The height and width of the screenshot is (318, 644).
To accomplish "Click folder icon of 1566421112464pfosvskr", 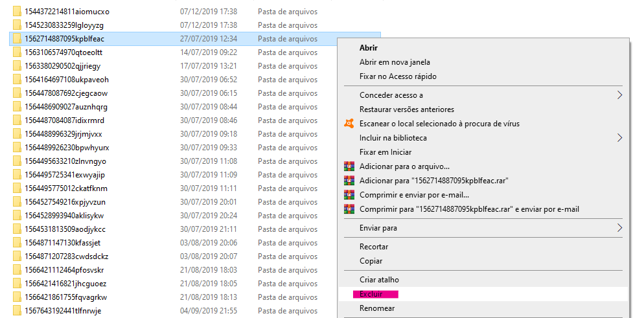I will [x=17, y=270].
